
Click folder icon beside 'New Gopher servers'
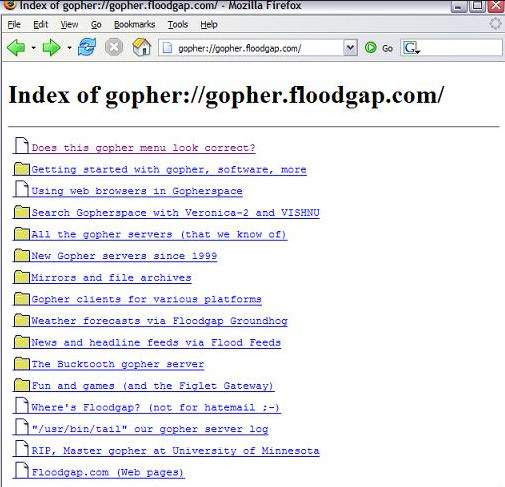22,255
